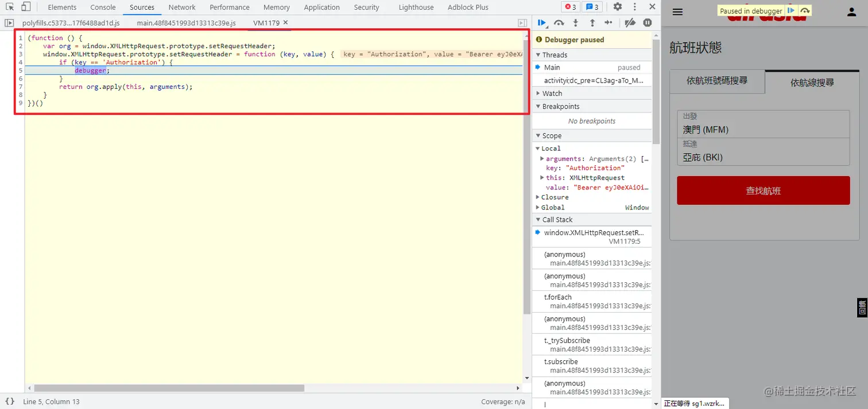Image resolution: width=868 pixels, height=409 pixels.
Task: Deactivate all breakpoints
Action: pyautogui.click(x=630, y=22)
